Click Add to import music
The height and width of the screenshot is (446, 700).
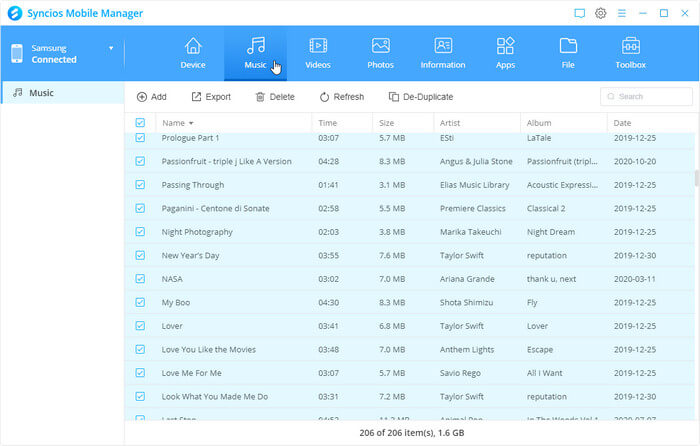151,97
